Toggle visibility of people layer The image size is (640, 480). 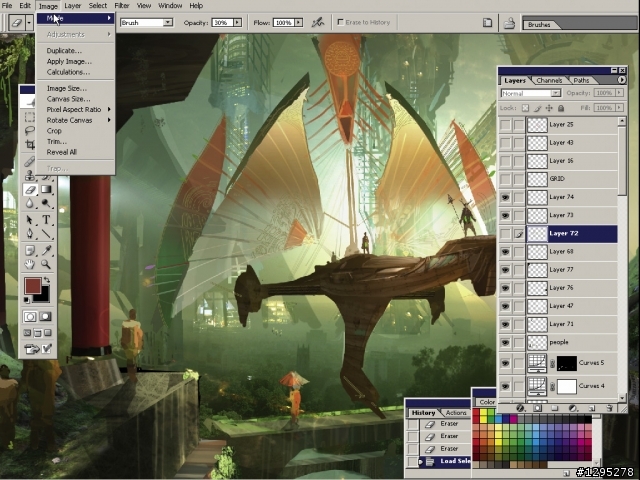(x=505, y=342)
